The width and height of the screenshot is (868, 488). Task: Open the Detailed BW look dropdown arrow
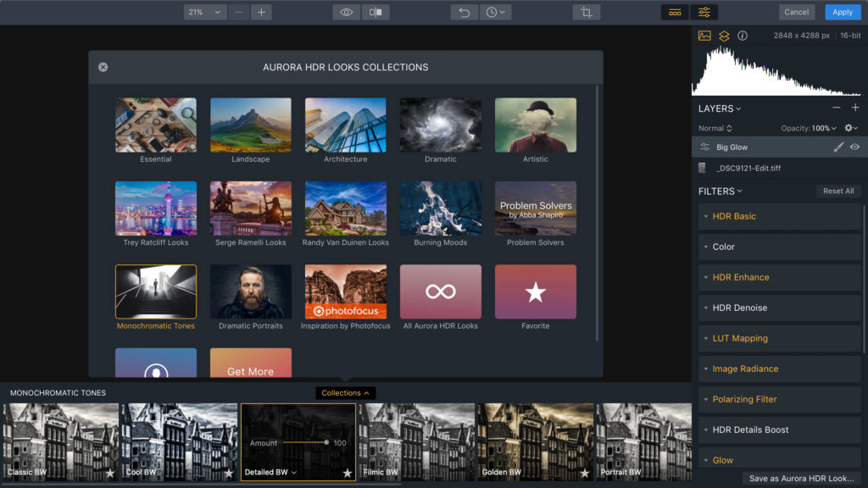click(x=294, y=473)
